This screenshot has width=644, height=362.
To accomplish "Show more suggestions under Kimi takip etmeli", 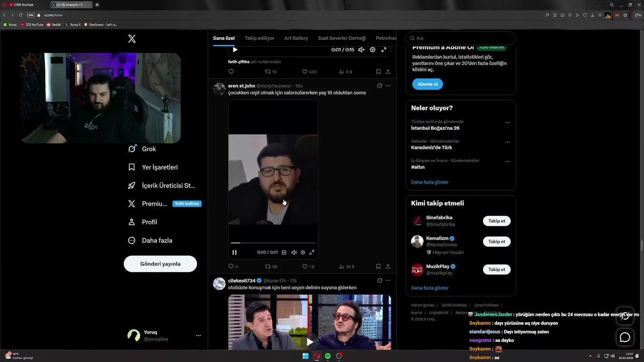I will pos(430,288).
